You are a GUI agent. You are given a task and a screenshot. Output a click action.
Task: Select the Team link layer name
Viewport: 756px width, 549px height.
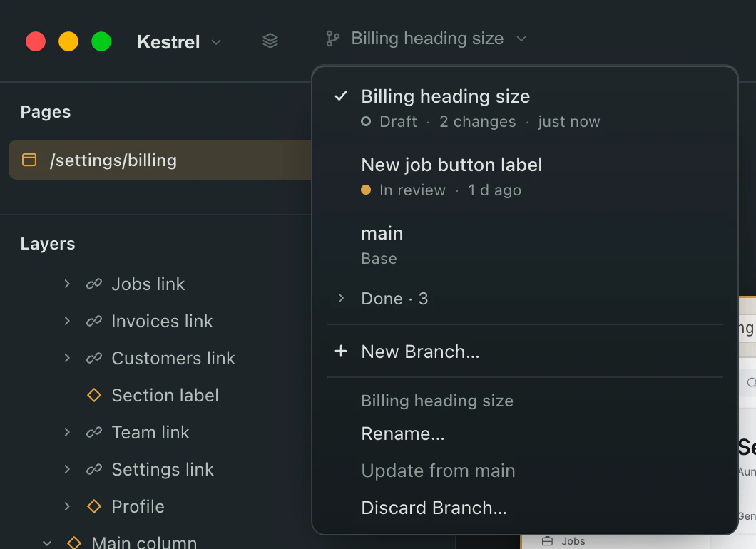(150, 432)
